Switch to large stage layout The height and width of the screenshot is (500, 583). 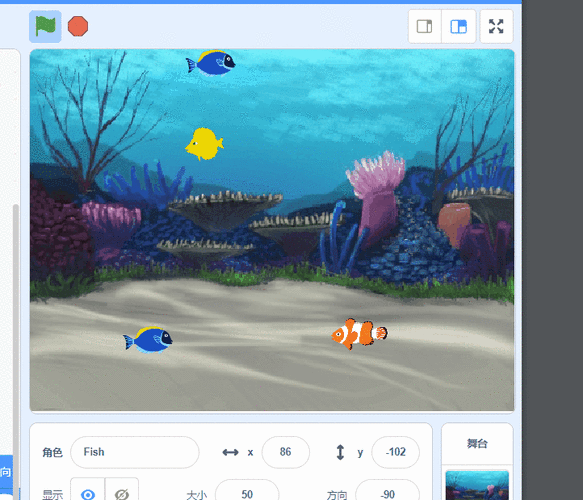point(458,26)
